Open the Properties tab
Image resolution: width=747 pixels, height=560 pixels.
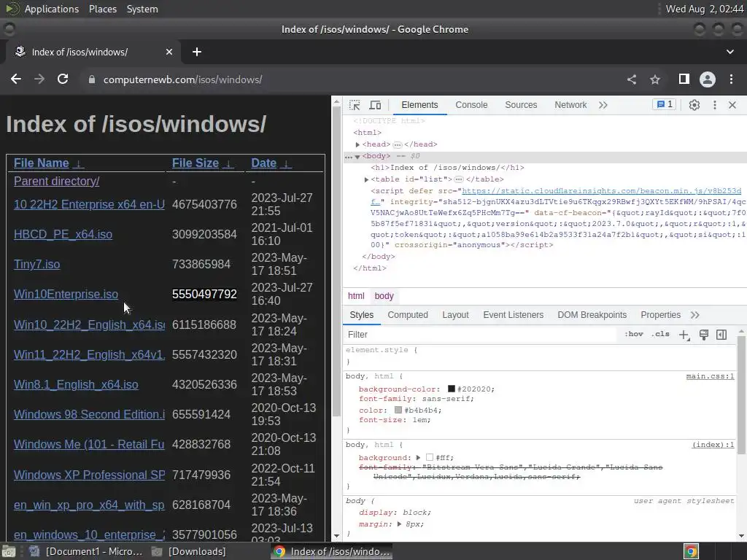pos(660,315)
